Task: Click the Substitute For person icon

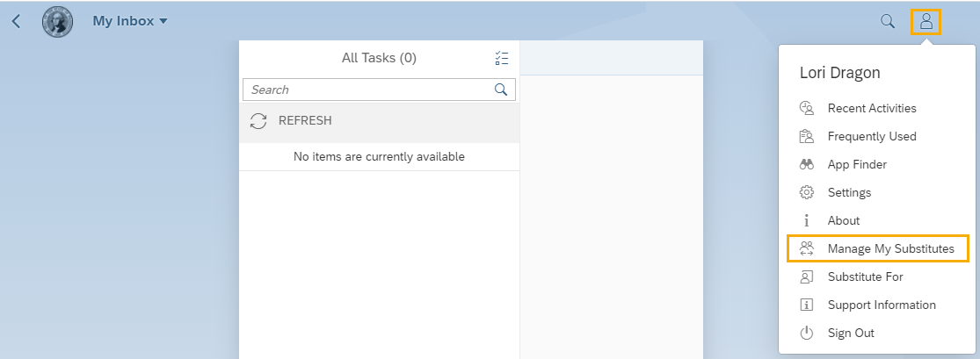Action: click(806, 277)
